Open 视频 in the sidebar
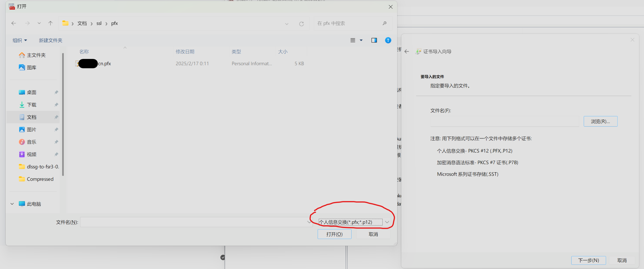 pyautogui.click(x=28, y=155)
